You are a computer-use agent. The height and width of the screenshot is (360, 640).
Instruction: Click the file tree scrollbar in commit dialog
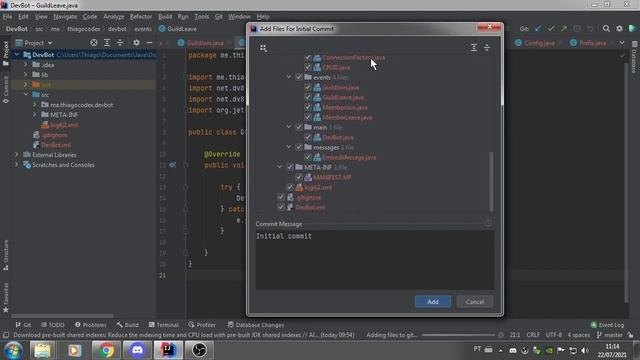[x=491, y=182]
